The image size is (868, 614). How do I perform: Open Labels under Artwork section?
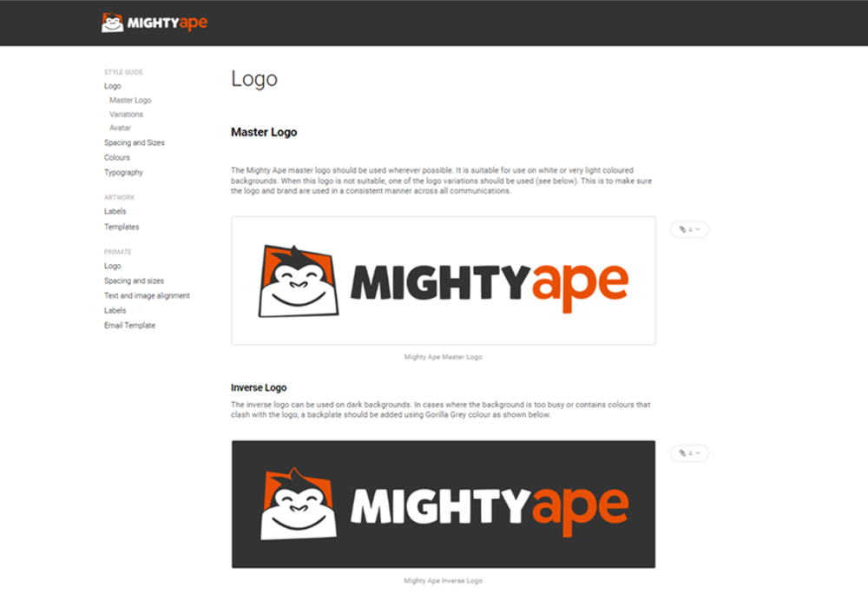(x=115, y=212)
